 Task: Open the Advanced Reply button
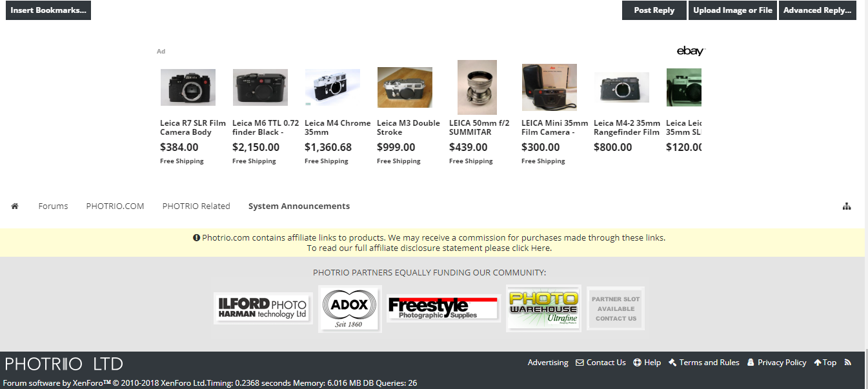click(818, 10)
